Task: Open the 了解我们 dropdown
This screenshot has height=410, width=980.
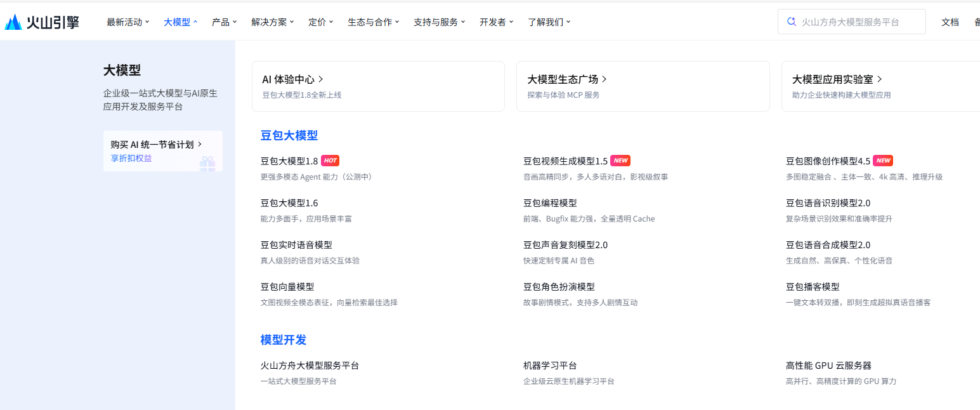Action: 549,22
